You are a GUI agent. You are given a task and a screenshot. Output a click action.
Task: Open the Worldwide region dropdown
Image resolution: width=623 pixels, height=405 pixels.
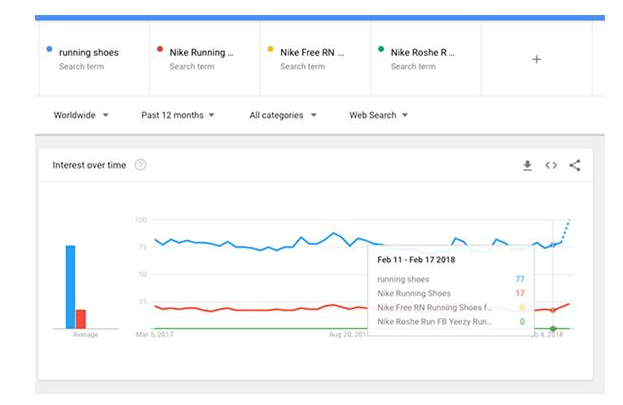81,115
